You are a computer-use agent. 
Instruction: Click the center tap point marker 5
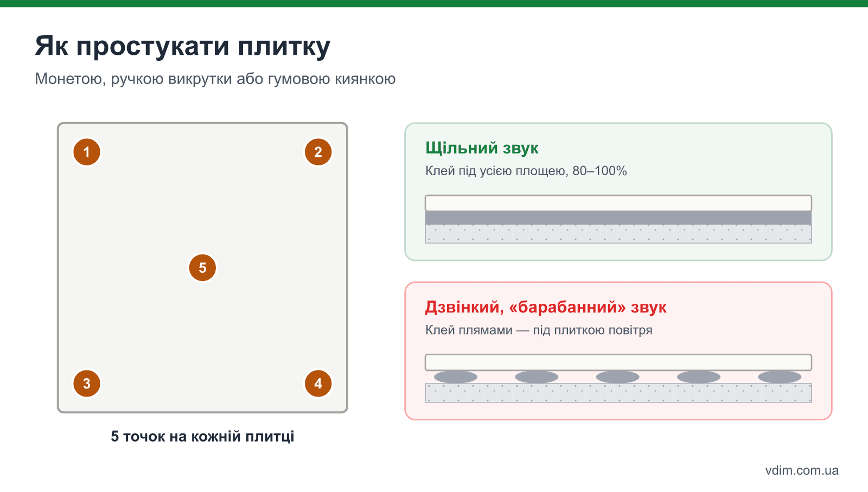[x=202, y=268]
